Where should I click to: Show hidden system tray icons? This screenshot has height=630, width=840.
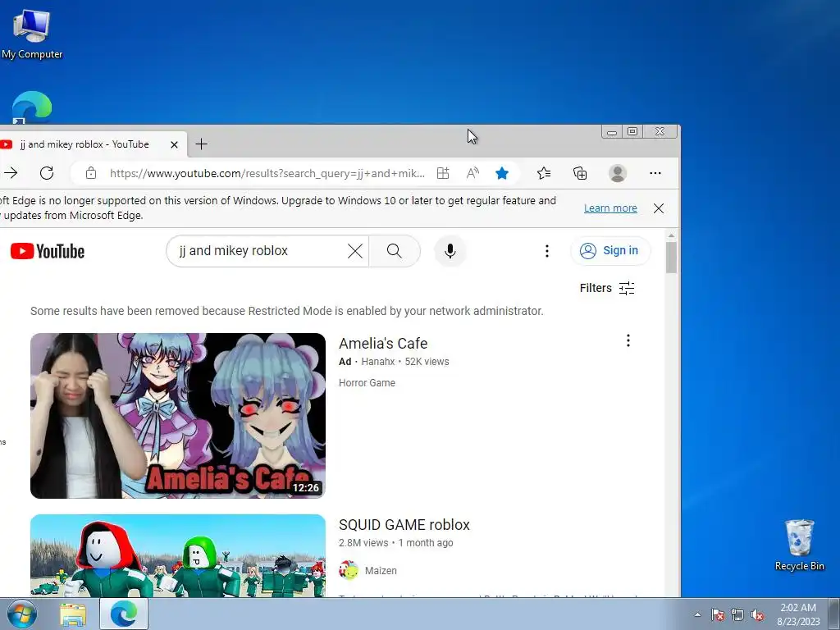tap(697, 614)
